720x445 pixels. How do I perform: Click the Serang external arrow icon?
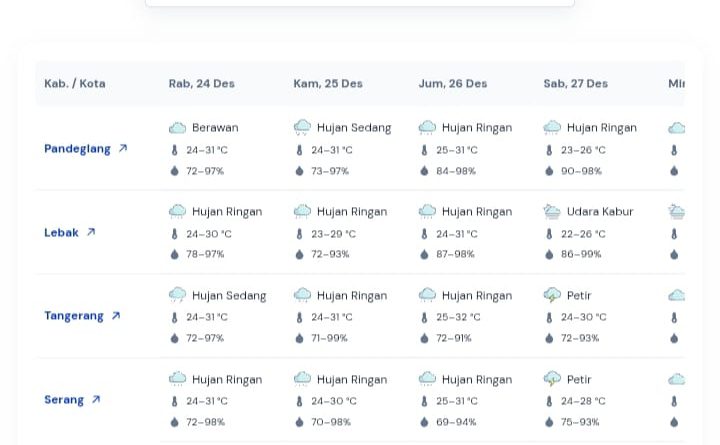click(x=96, y=400)
